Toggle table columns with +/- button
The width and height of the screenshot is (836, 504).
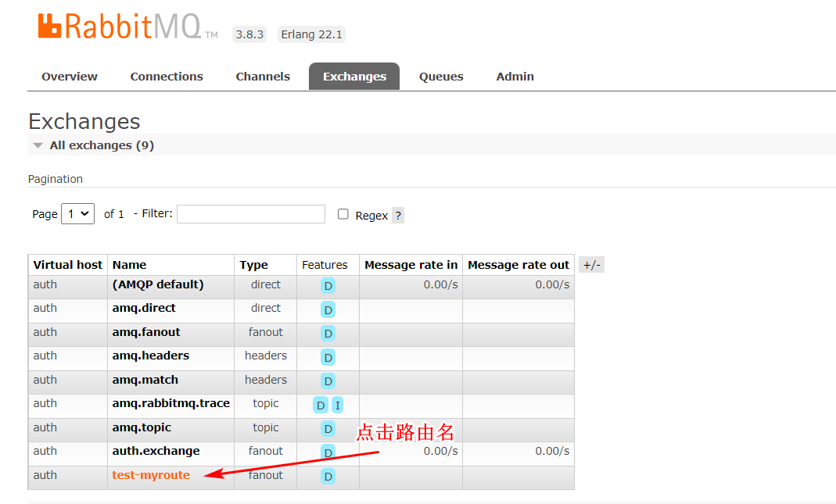[x=591, y=265]
